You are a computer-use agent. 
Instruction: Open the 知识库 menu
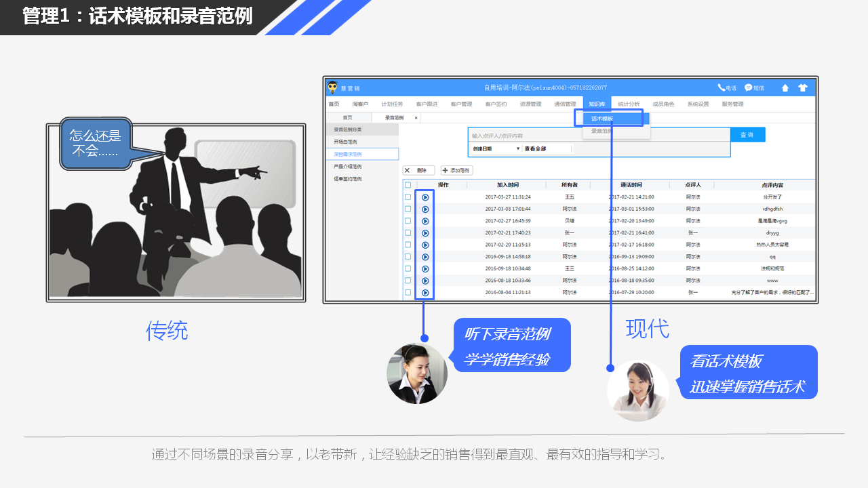coord(596,104)
